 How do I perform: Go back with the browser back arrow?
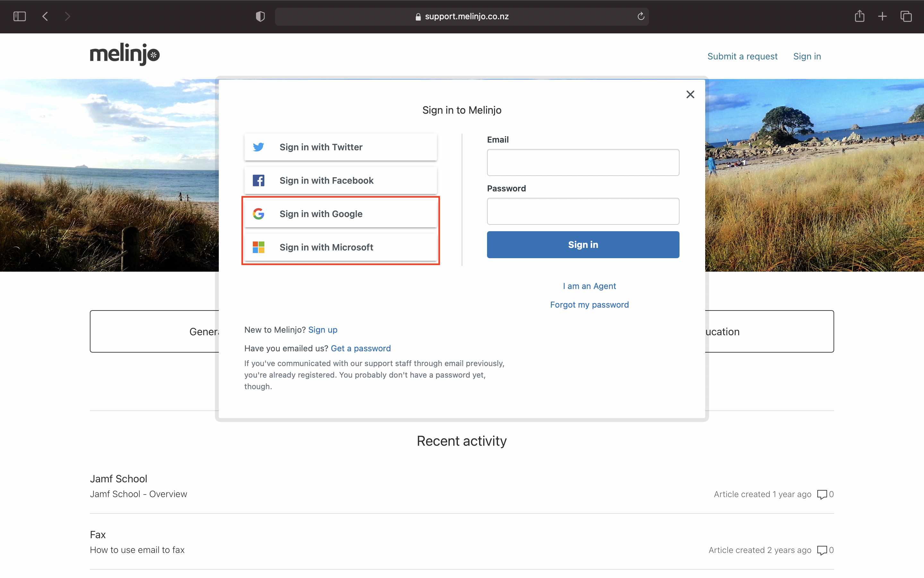point(45,16)
